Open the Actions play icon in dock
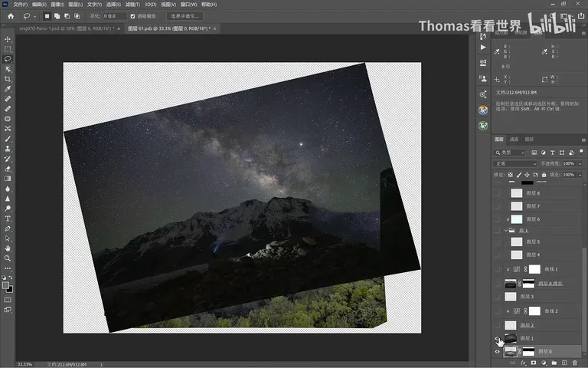 pyautogui.click(x=483, y=48)
